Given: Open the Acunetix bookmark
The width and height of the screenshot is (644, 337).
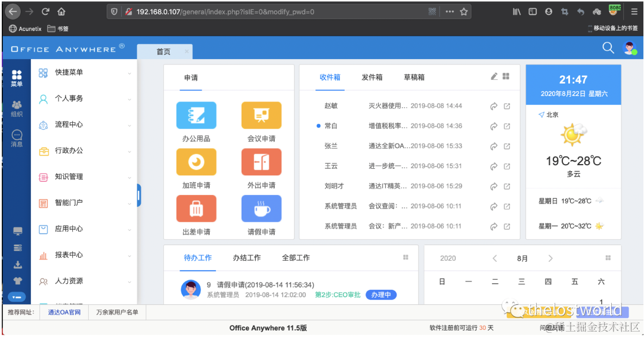Looking at the screenshot, I should 26,29.
